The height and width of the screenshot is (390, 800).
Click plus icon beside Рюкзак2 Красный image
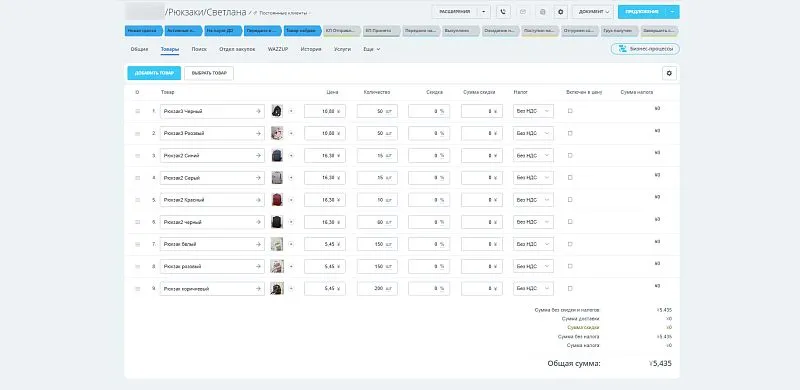click(x=291, y=200)
